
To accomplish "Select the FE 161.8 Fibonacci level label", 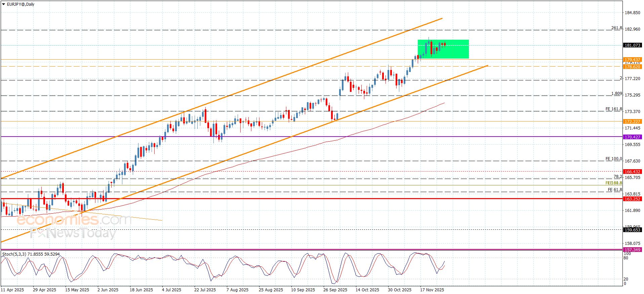I will tap(613, 109).
